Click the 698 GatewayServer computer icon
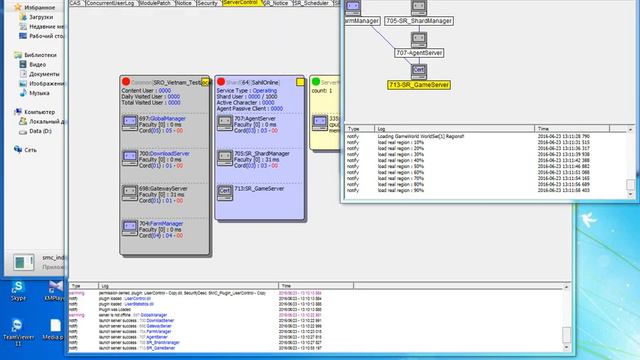The image size is (640, 360). click(130, 193)
